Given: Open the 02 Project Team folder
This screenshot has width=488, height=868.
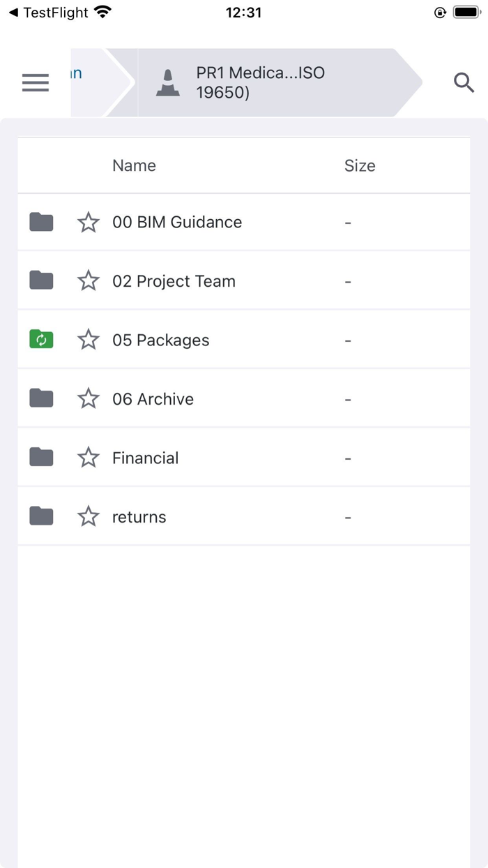Looking at the screenshot, I should (x=174, y=280).
